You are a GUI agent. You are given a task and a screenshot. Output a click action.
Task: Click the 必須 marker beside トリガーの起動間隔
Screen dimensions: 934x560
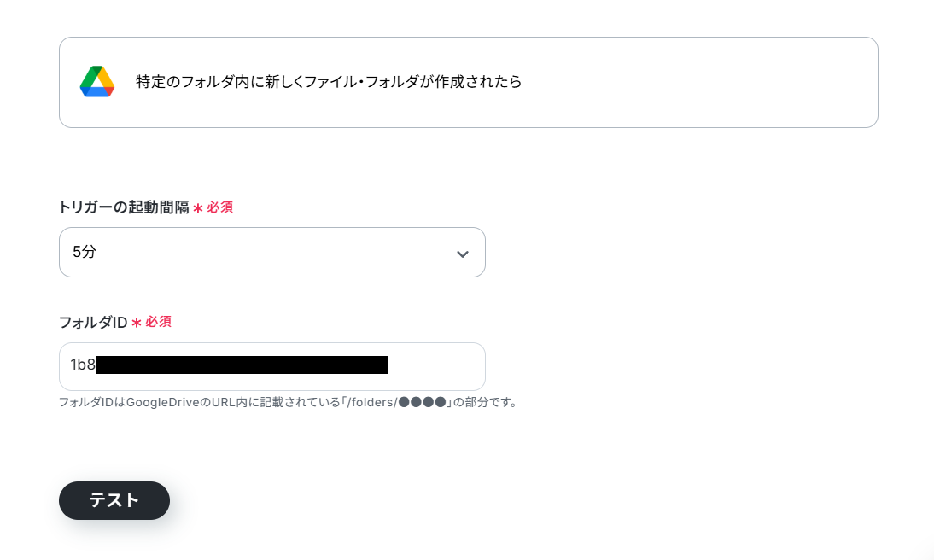219,207
